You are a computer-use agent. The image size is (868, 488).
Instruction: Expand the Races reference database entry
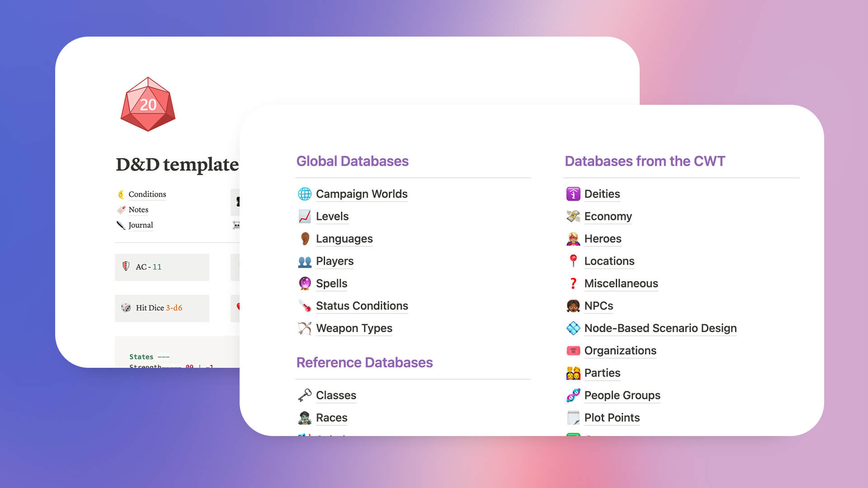(331, 417)
